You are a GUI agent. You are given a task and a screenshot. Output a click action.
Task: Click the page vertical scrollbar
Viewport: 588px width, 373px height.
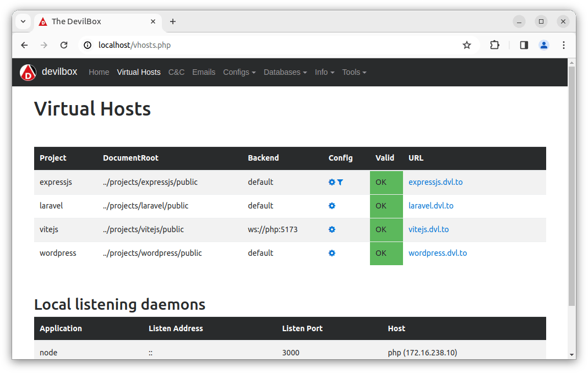[571, 187]
